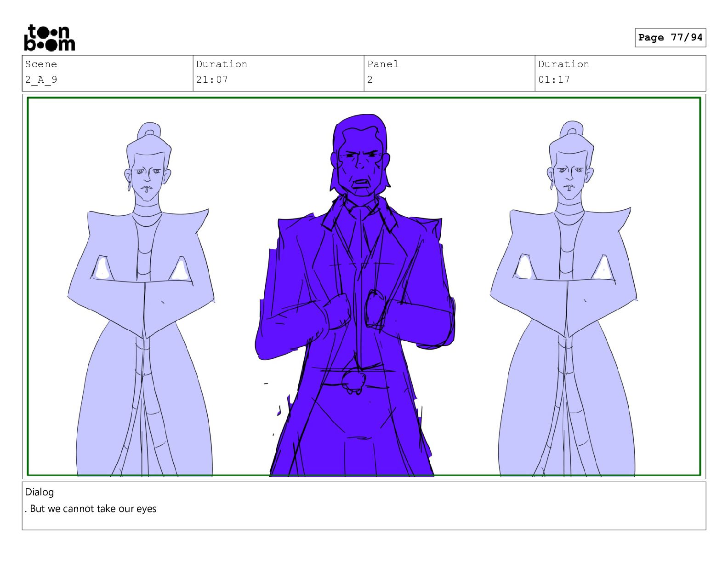Viewport: 728px width, 563px height.
Task: Click the Page 77/94 indicator
Action: coord(670,38)
